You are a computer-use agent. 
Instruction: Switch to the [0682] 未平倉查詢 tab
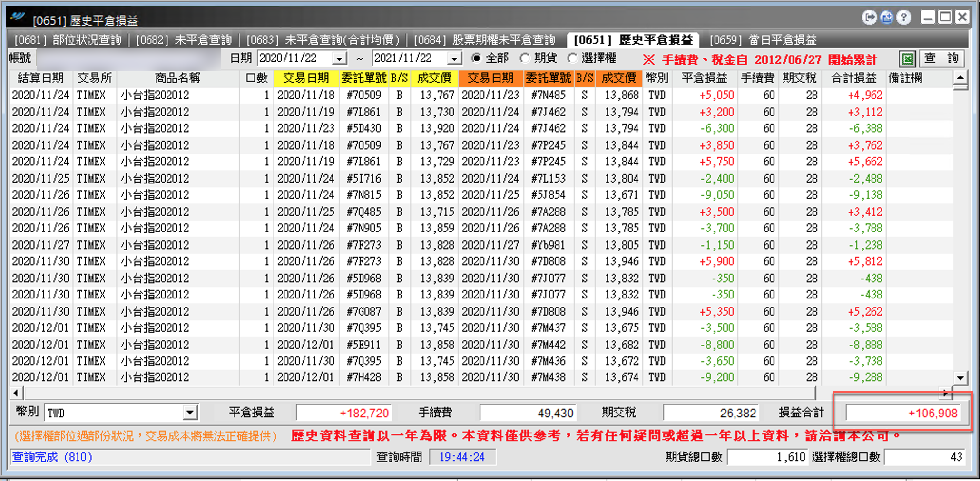click(184, 40)
